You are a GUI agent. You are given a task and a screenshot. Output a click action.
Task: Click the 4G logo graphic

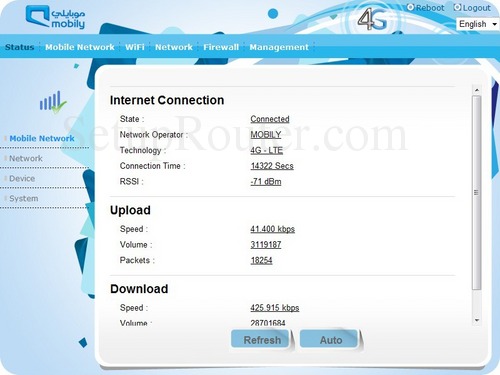click(x=372, y=19)
